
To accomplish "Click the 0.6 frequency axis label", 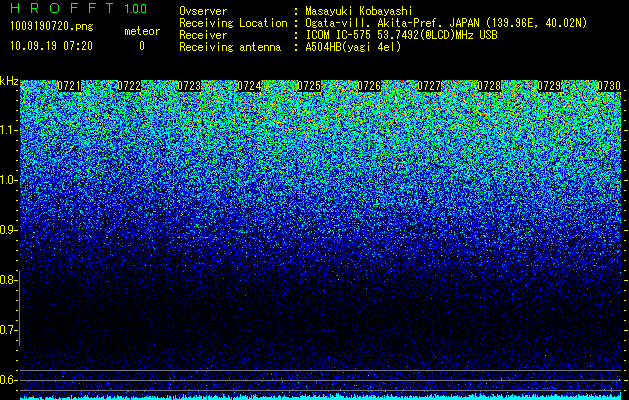I will coord(8,380).
